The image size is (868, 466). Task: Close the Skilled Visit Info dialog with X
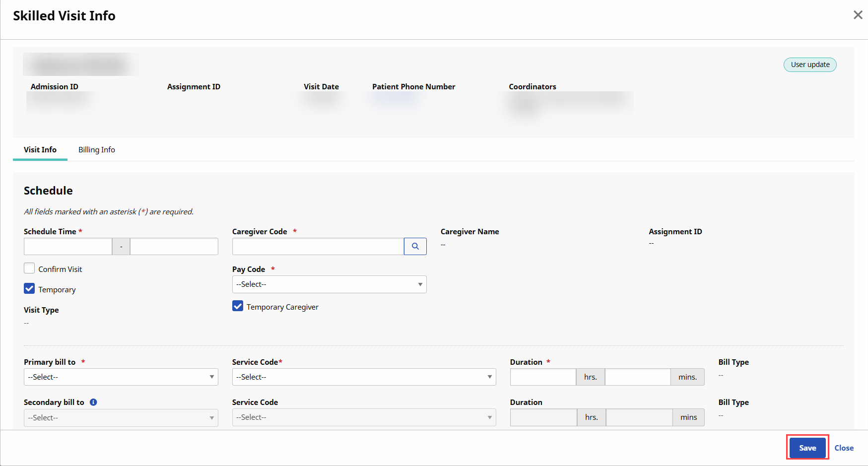pos(858,15)
